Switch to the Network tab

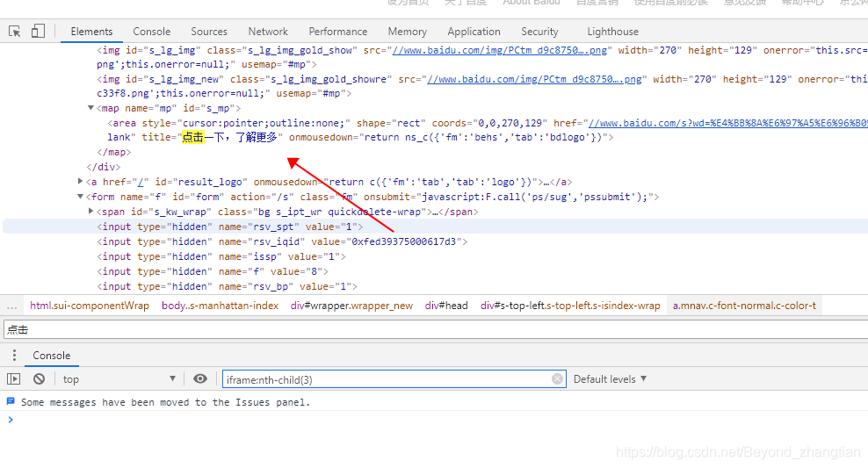coord(268,32)
